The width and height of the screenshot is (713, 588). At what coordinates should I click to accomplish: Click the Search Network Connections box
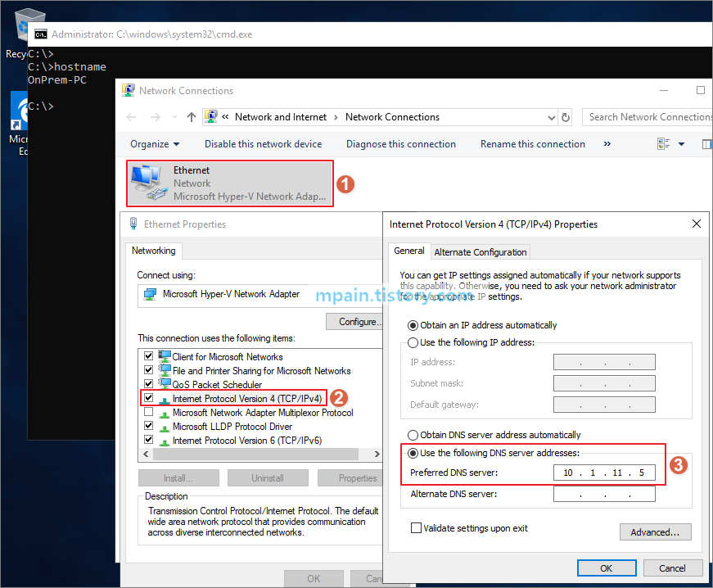[648, 117]
